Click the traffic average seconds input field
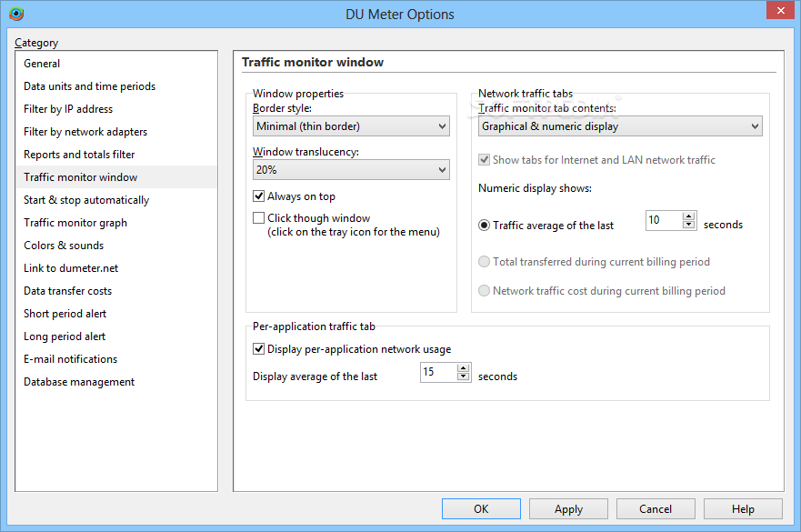Viewport: 801px width, 532px height. 664,220
